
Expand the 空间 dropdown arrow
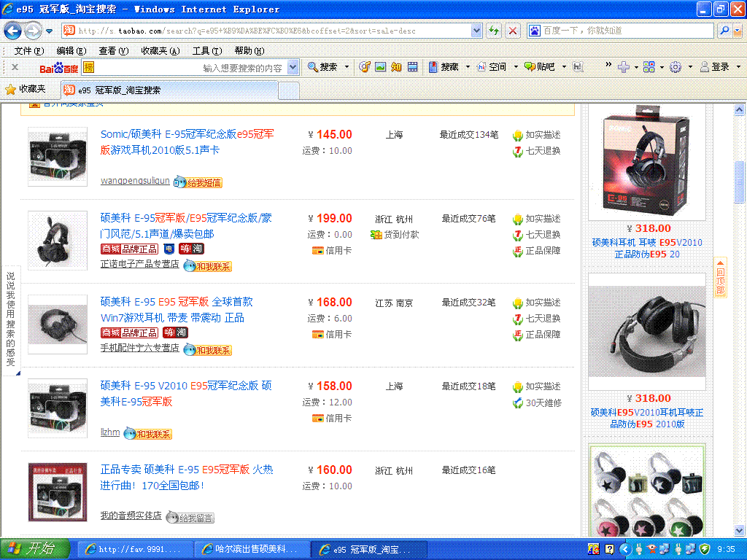tap(516, 67)
